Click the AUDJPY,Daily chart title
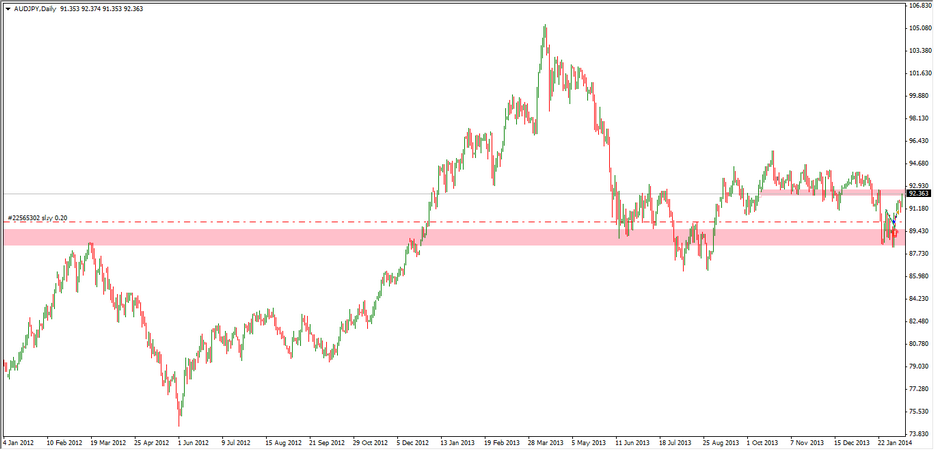 (x=34, y=9)
